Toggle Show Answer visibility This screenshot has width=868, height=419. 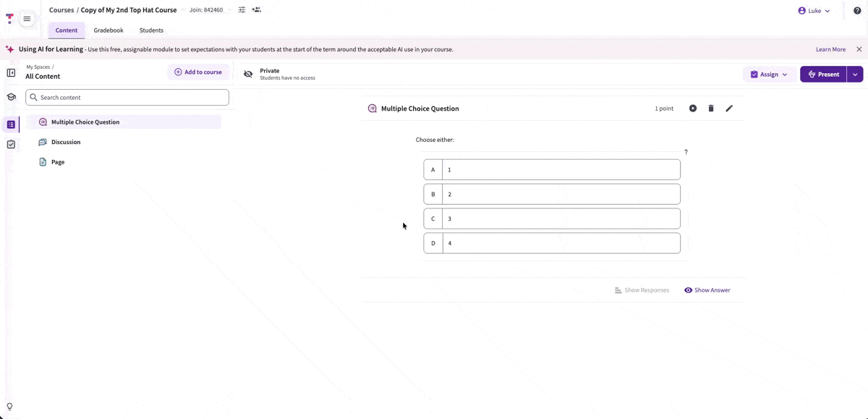[x=707, y=289]
